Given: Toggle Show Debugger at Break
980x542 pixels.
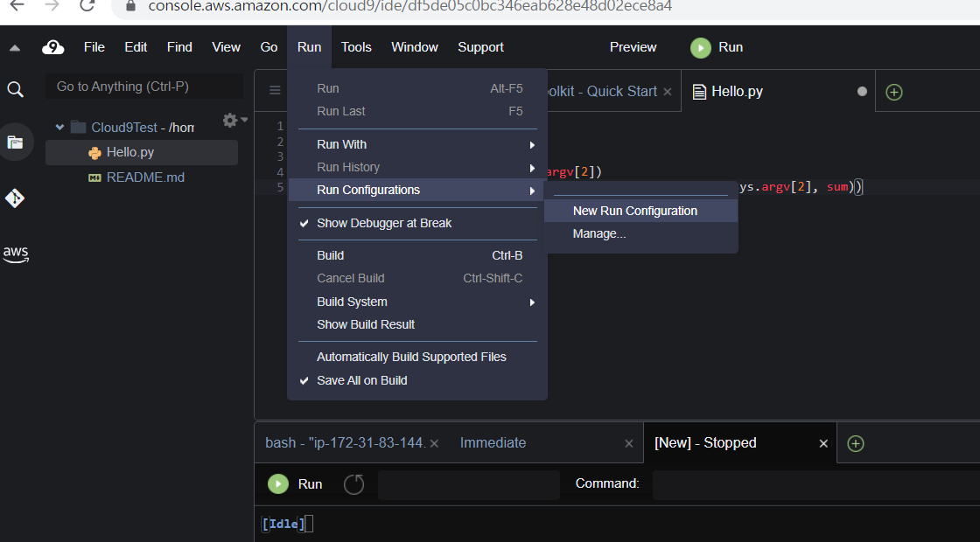Looking at the screenshot, I should coord(418,224).
